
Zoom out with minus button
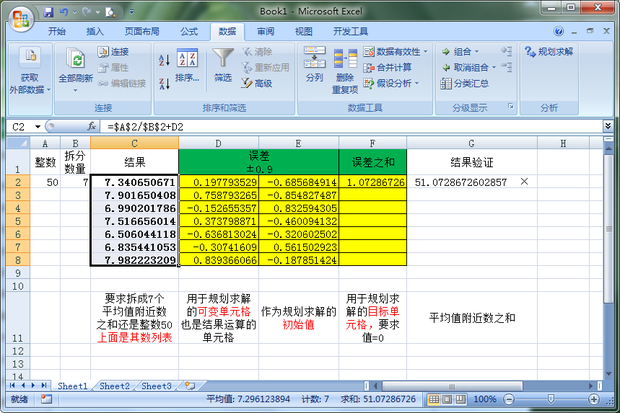pyautogui.click(x=509, y=399)
